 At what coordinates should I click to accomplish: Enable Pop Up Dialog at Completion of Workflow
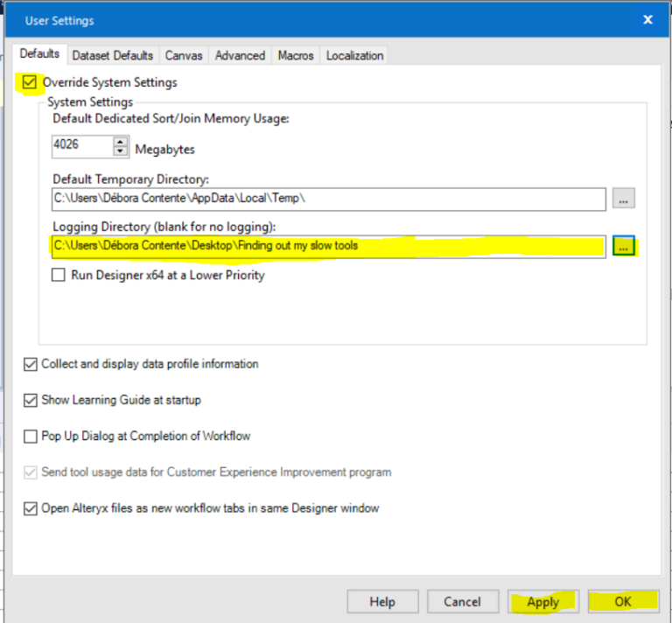pos(31,436)
